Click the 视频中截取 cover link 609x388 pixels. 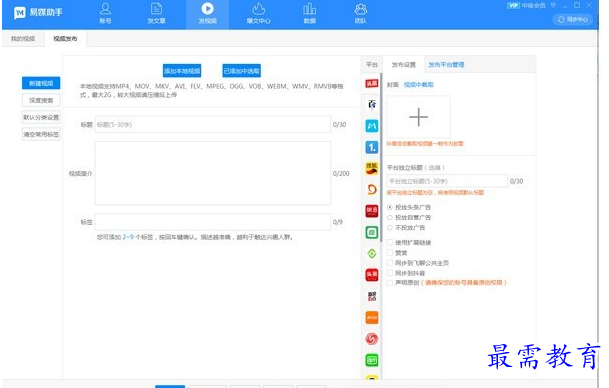419,85
